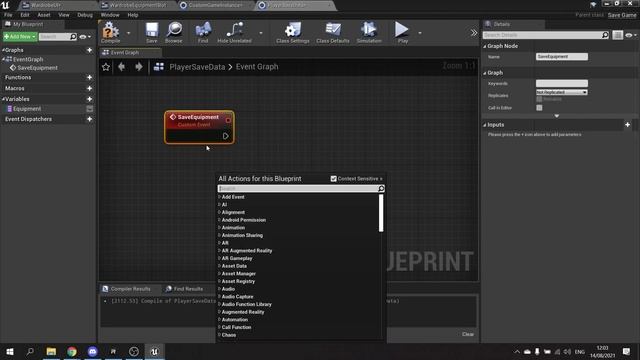This screenshot has width=640, height=360.
Task: Click the Unreal Engine taskbar icon
Action: [154, 351]
